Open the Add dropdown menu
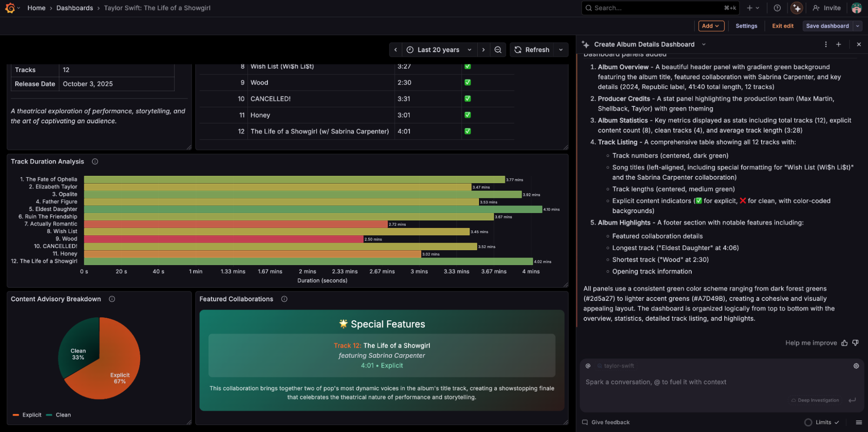 711,26
